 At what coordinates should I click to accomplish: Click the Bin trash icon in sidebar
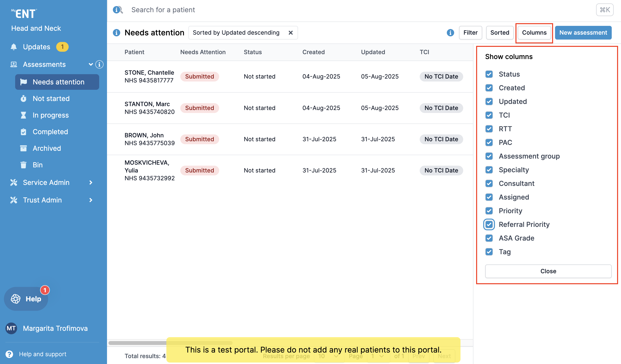[x=23, y=165]
